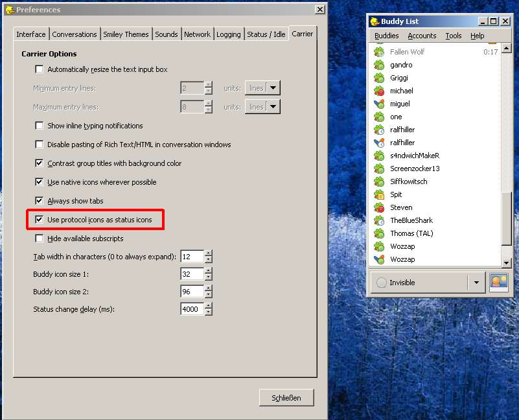Click the icon next to Thomas (TAL)

[379, 233]
